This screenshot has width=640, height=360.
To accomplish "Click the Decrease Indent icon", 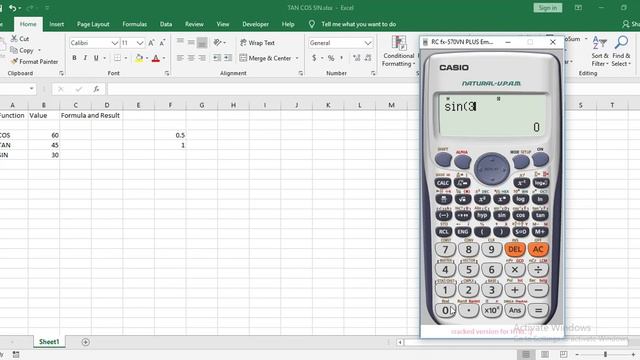I will [x=217, y=58].
